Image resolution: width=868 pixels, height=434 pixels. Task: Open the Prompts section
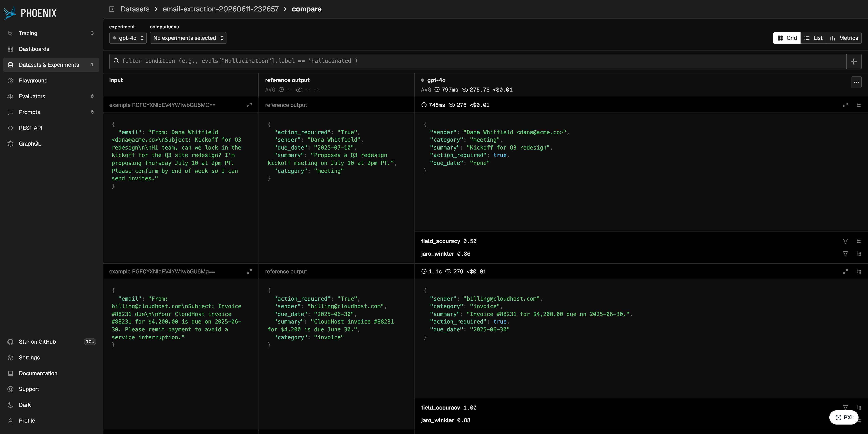pyautogui.click(x=51, y=112)
